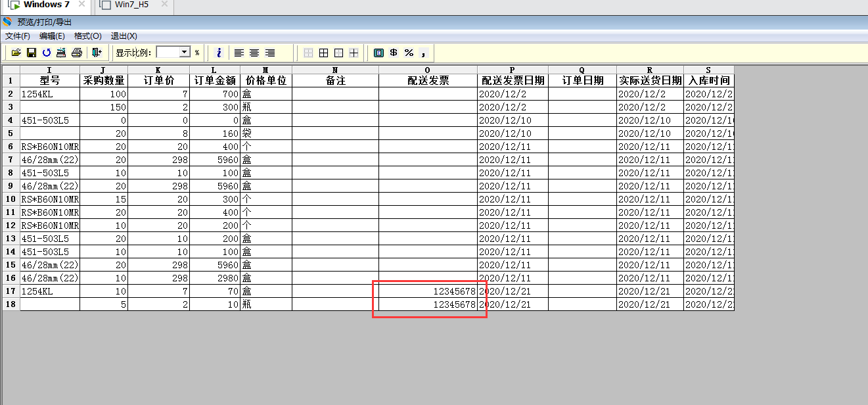Align cell text to the right
The width and height of the screenshot is (868, 405).
[x=269, y=53]
